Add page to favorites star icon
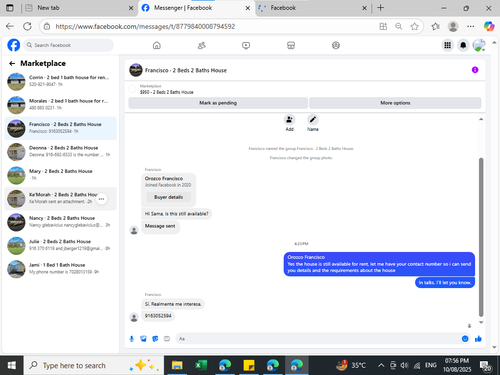The width and height of the screenshot is (500, 375). 414,26
